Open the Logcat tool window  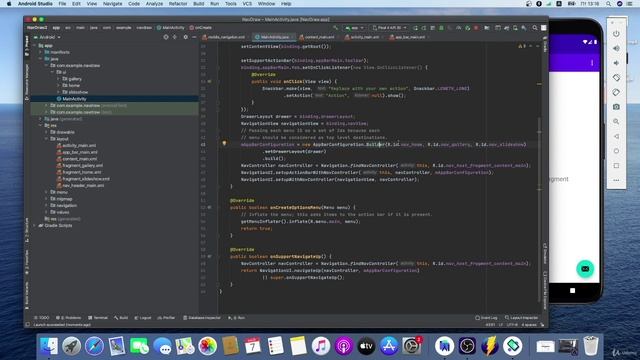pyautogui.click(x=143, y=318)
